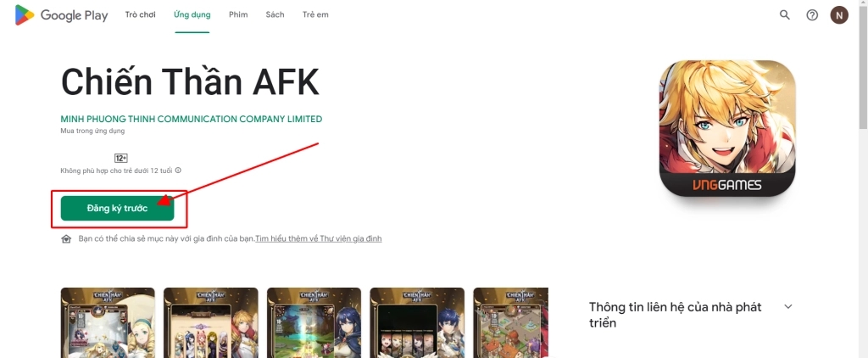Open the Help center question-mark icon
Viewport: 868px width, 358px height.
812,15
